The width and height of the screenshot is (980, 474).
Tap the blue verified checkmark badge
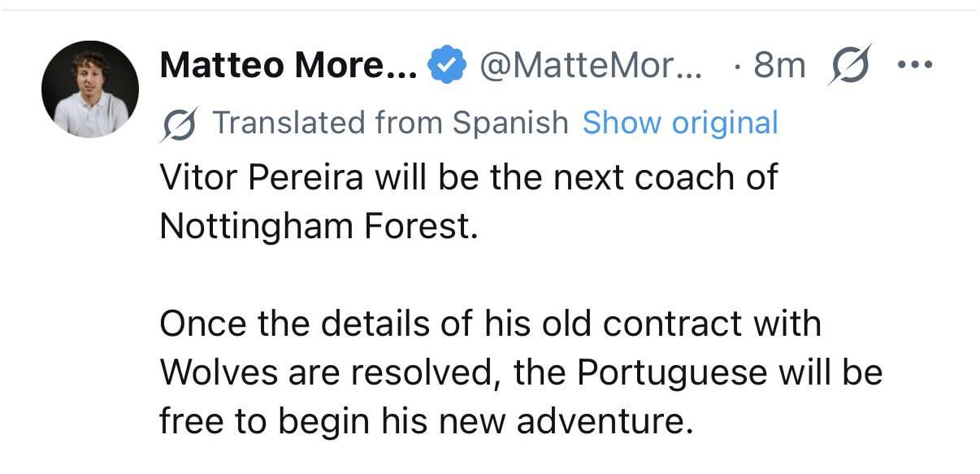click(x=446, y=65)
